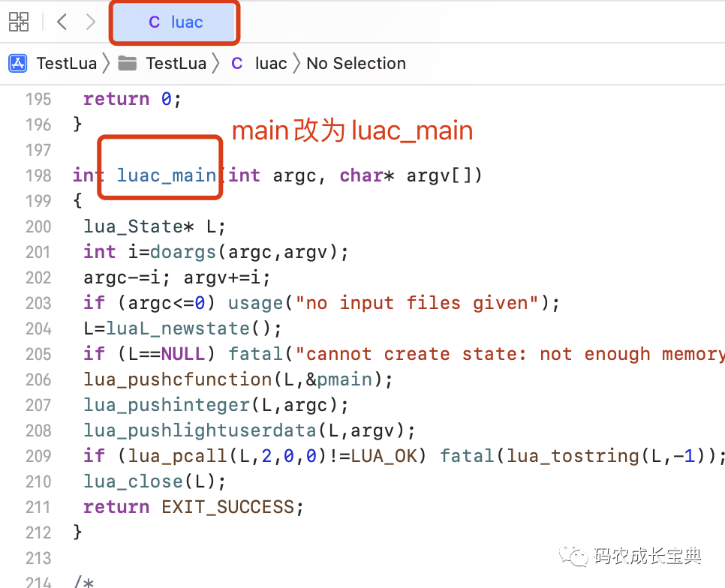Click the TestLua app icon in the jump bar
Image resolution: width=725 pixels, height=588 pixels.
17,63
